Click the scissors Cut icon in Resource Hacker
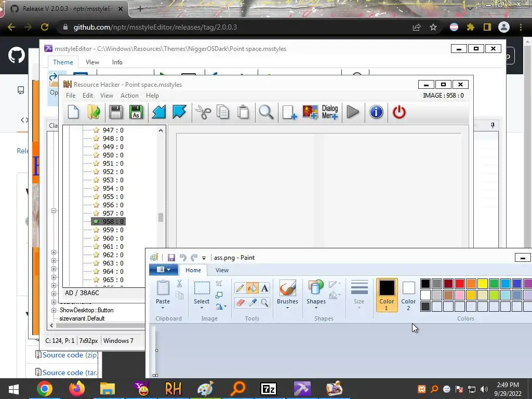The height and width of the screenshot is (399, 532). click(203, 112)
